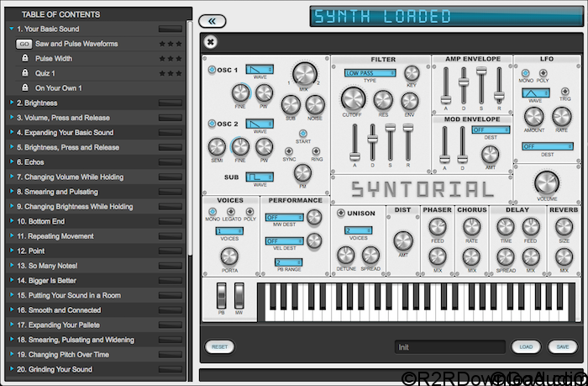Click the LOAD preset button
Image resolution: width=588 pixels, height=386 pixels.
click(526, 346)
